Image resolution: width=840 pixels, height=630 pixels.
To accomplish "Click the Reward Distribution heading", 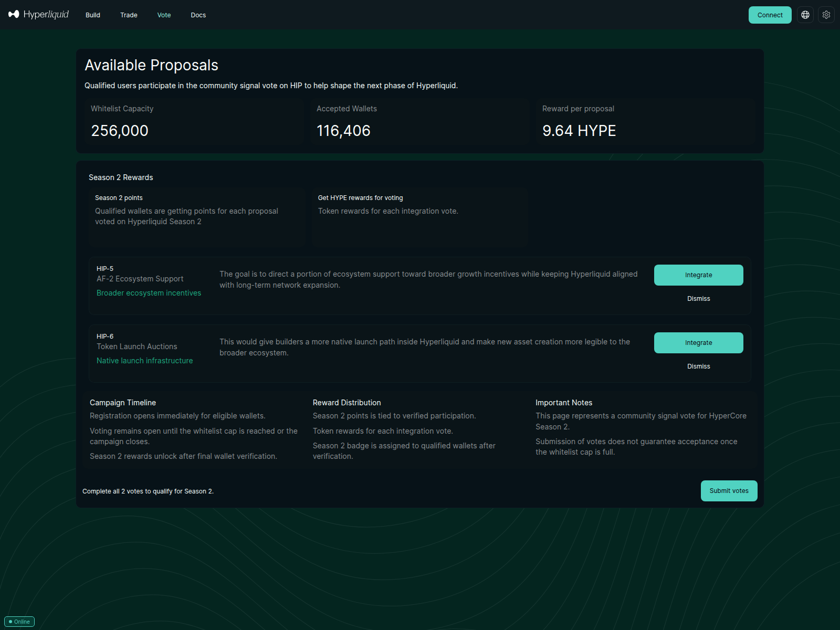I will [347, 403].
